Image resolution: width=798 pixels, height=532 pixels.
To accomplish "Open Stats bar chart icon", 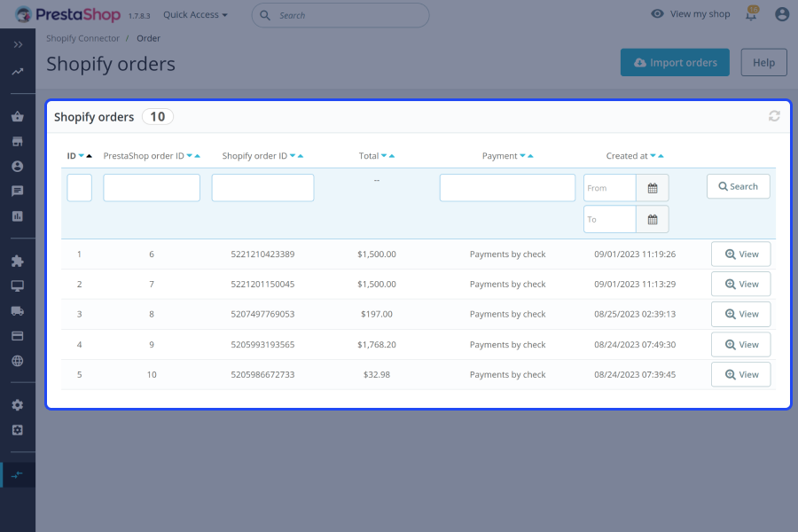I will [18, 216].
